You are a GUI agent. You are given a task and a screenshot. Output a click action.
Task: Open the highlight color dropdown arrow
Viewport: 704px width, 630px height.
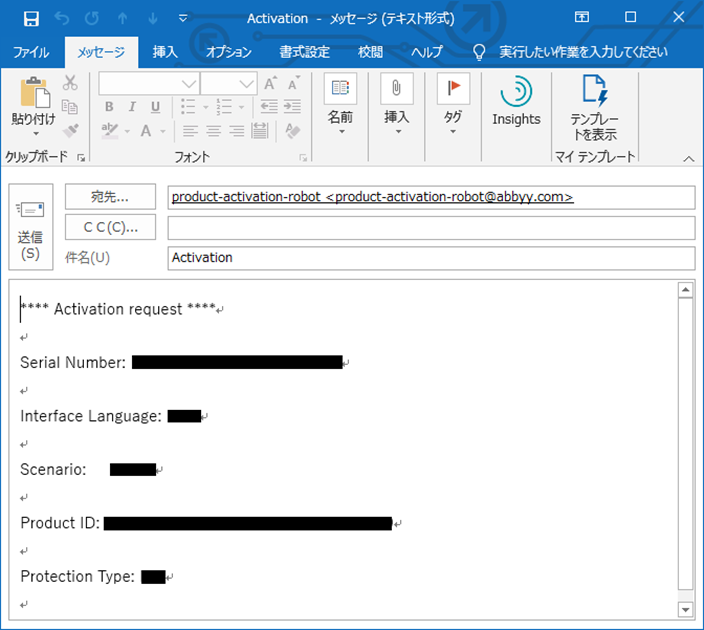(128, 132)
